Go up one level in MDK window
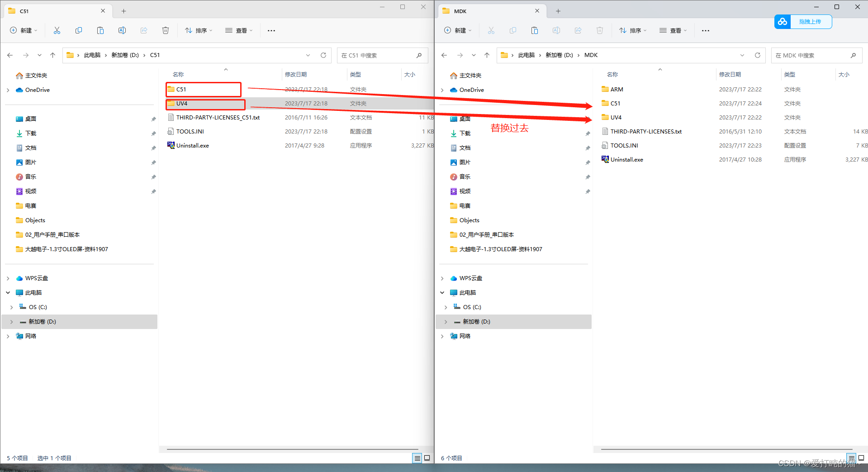This screenshot has height=472, width=868. (x=487, y=55)
